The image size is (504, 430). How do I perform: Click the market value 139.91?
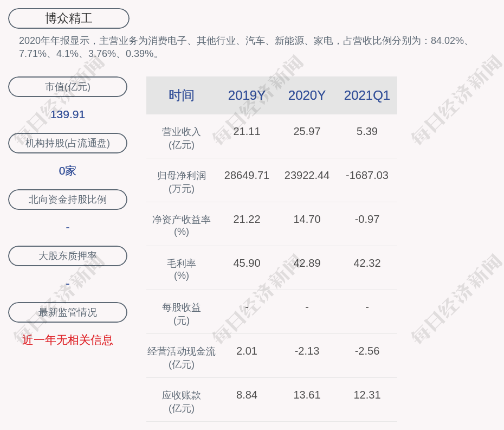click(x=67, y=114)
